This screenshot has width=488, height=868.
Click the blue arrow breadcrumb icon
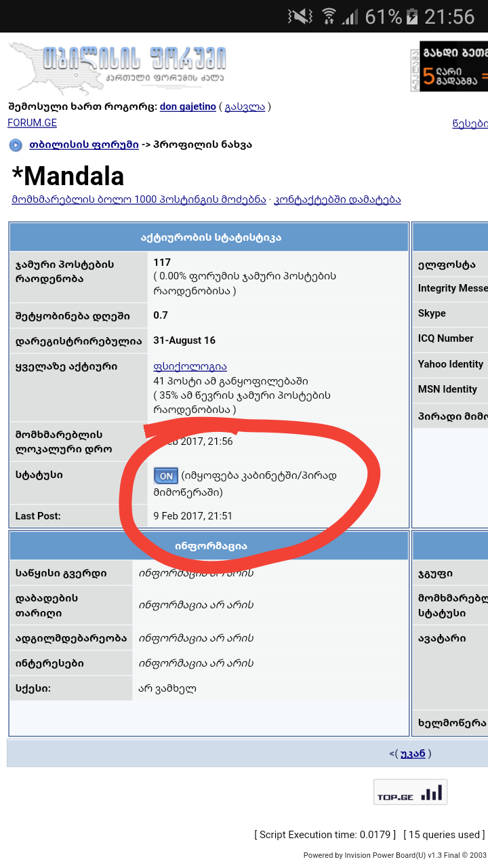click(16, 144)
